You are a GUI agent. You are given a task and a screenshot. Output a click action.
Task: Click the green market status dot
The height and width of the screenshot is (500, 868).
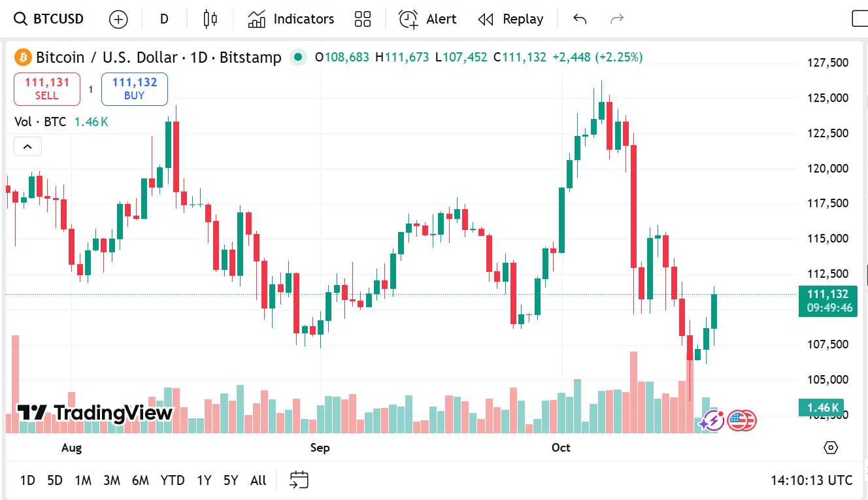[298, 58]
